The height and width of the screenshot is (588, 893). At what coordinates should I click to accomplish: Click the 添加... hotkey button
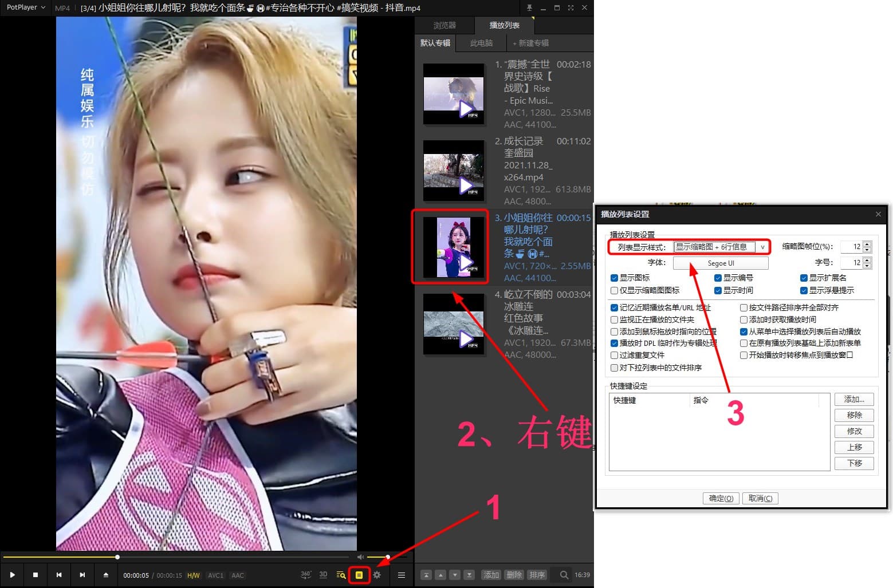pyautogui.click(x=853, y=399)
